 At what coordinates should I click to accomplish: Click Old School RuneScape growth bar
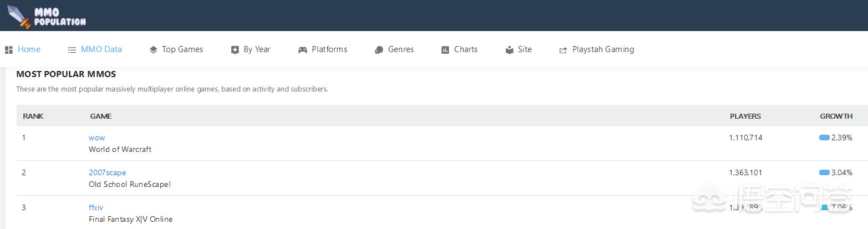(x=824, y=172)
